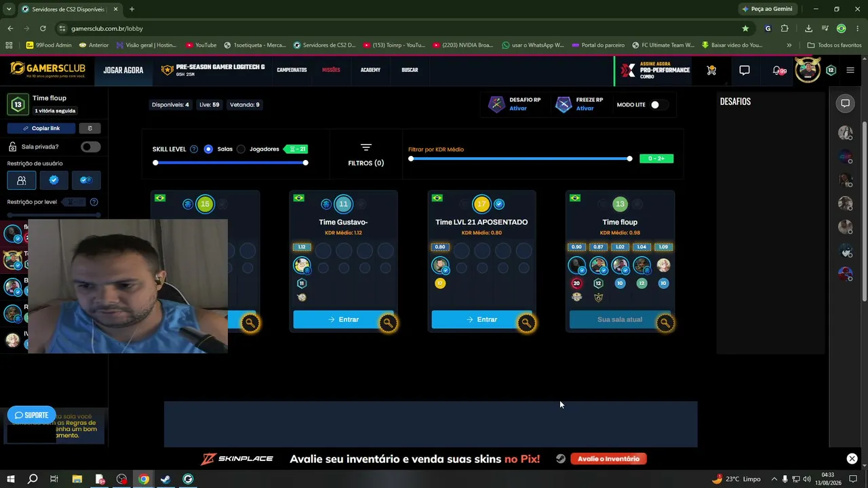Image resolution: width=868 pixels, height=488 pixels.
Task: Click Entrar on Time Gustavo- card
Action: pos(343,319)
